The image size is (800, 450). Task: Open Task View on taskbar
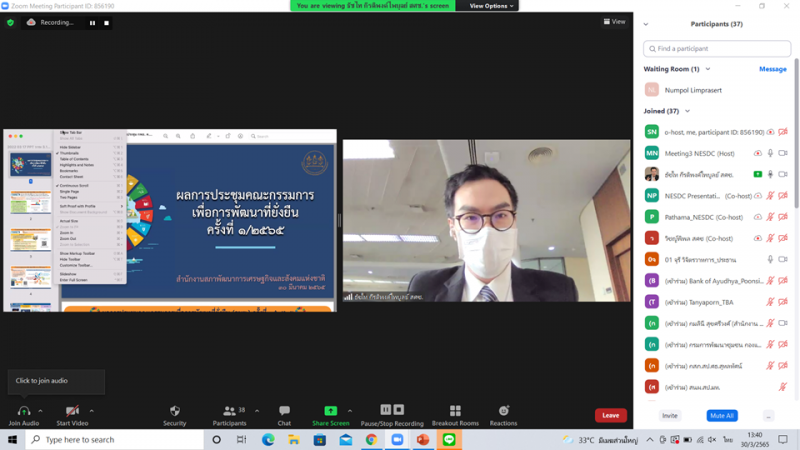click(241, 439)
